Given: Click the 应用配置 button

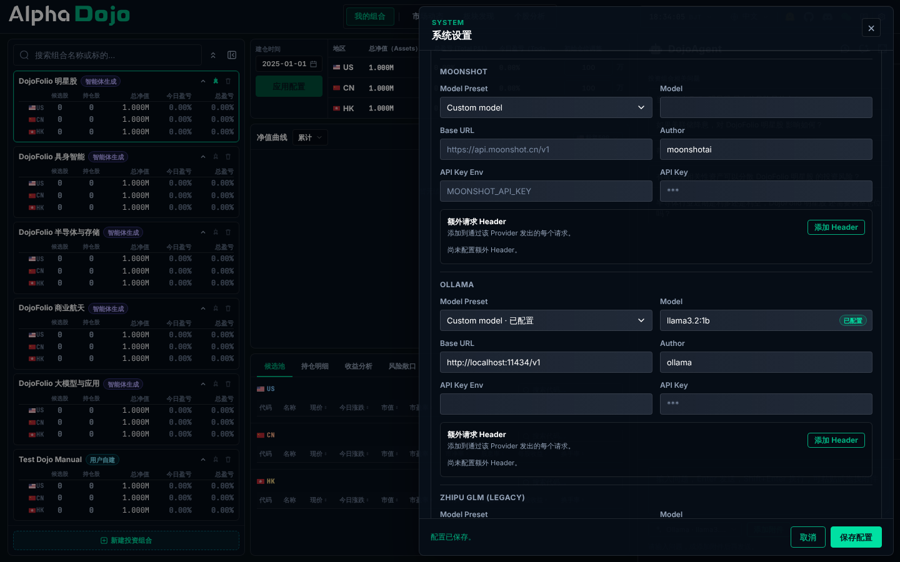Looking at the screenshot, I should click(289, 86).
